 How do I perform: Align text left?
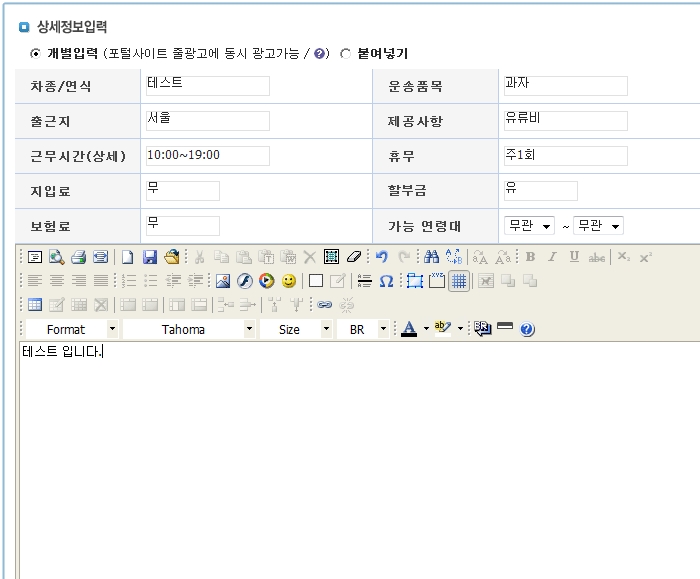[x=35, y=281]
